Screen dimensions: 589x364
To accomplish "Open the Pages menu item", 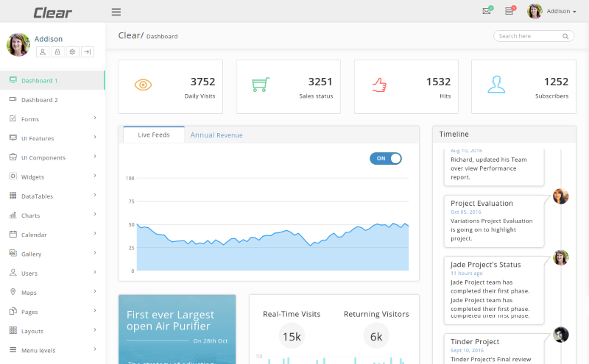I will (x=52, y=312).
